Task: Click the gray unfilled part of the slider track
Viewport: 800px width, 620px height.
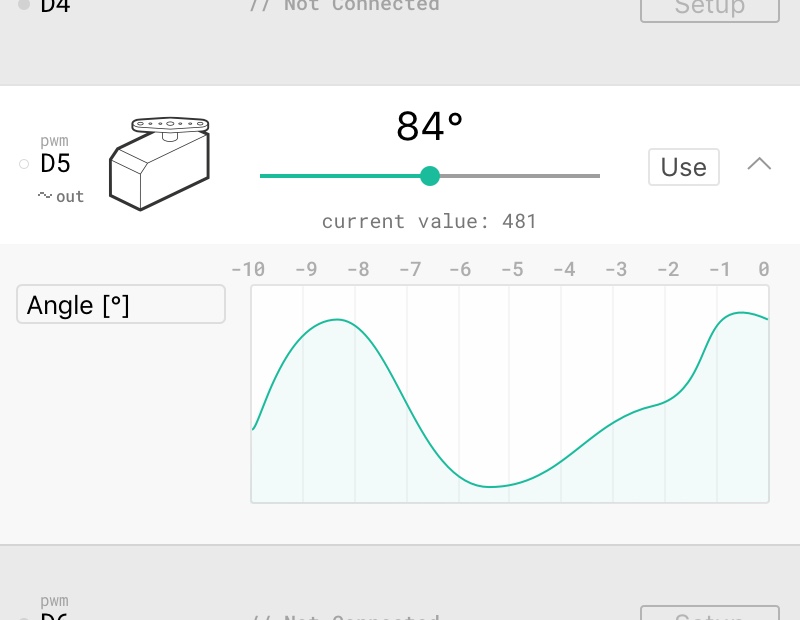Action: [x=518, y=176]
